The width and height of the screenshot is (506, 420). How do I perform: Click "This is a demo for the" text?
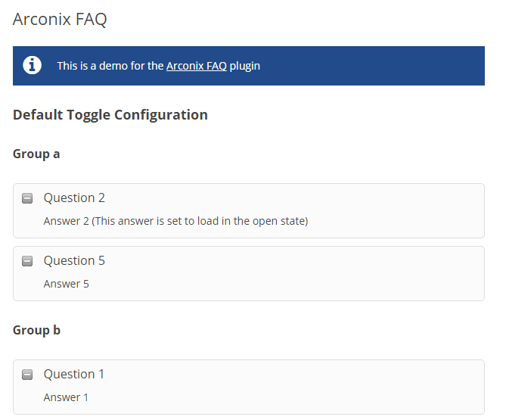click(x=110, y=66)
